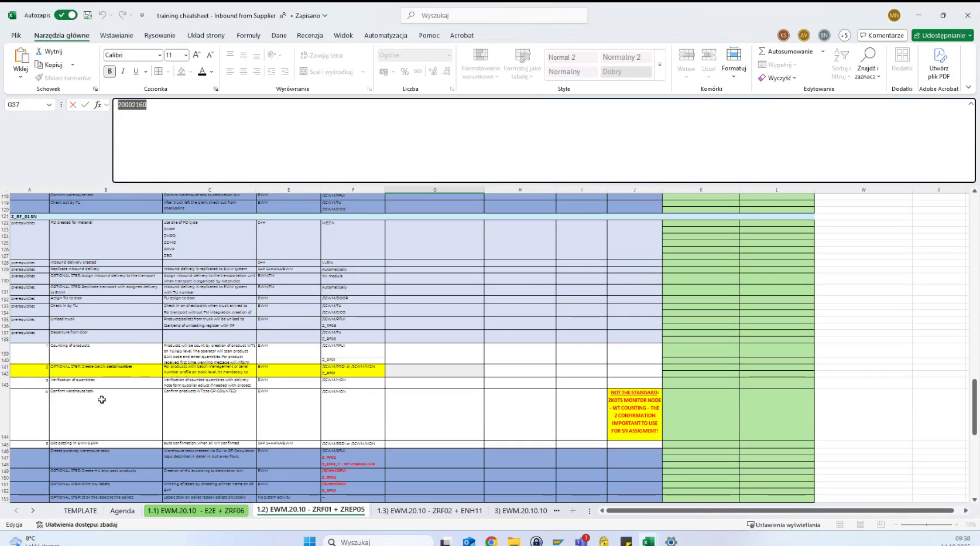Toggle Autozapis off
980x546 pixels.
[x=66, y=15]
